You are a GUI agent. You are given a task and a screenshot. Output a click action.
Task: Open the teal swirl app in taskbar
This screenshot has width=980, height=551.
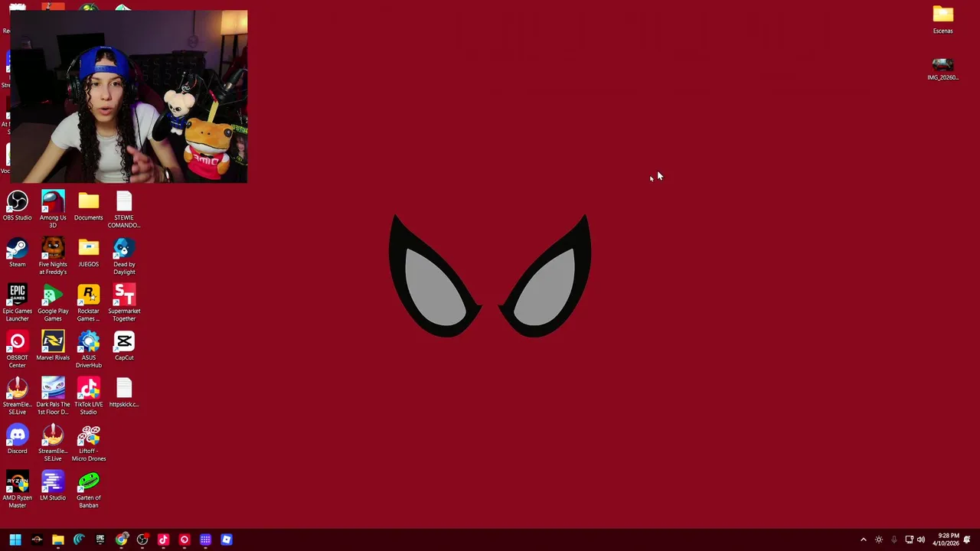(79, 540)
